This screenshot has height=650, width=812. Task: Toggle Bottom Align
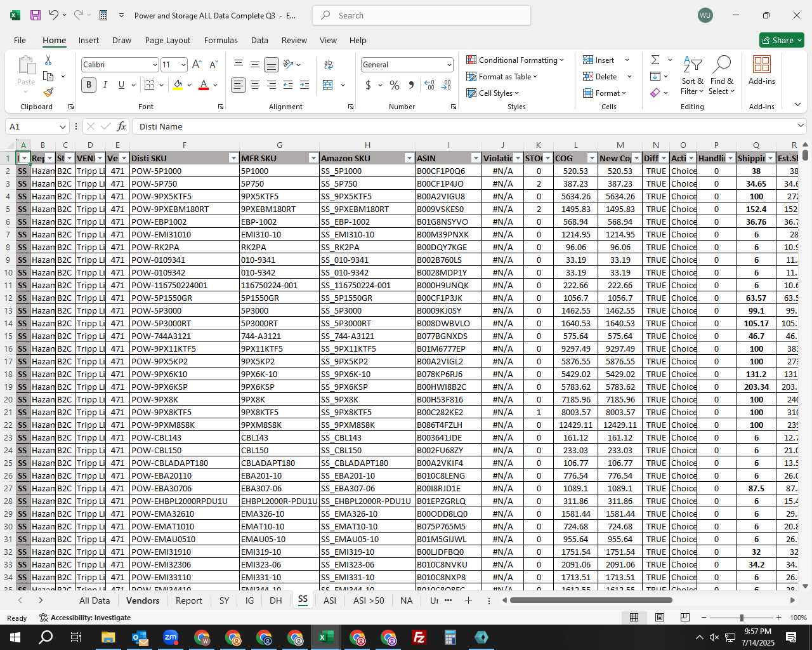coord(272,65)
